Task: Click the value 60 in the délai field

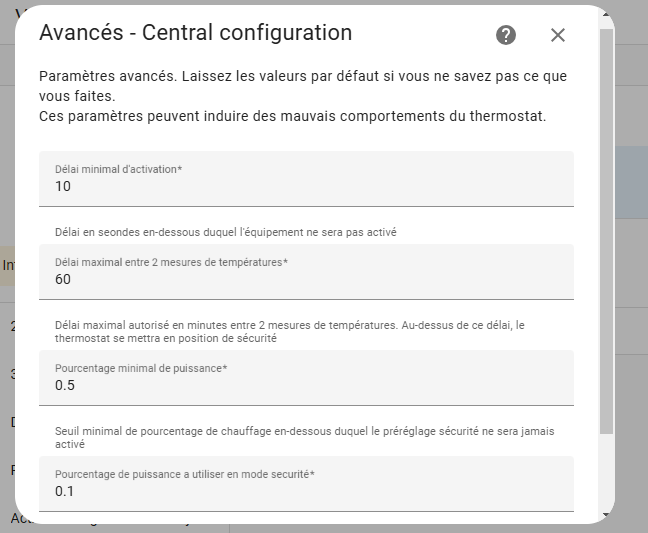Action: pos(63,279)
